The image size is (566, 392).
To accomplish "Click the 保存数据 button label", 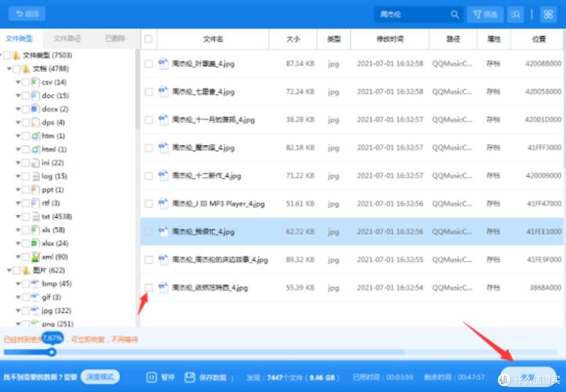I will 212,378.
